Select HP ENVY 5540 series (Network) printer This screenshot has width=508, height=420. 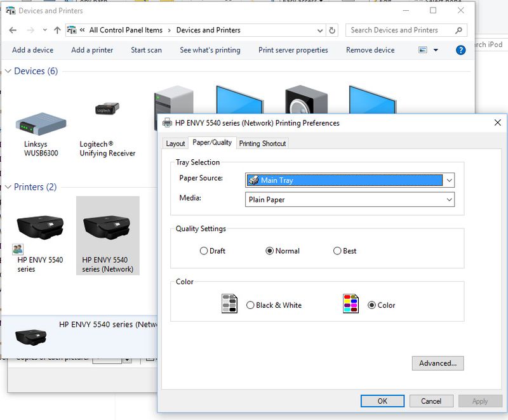click(x=107, y=235)
